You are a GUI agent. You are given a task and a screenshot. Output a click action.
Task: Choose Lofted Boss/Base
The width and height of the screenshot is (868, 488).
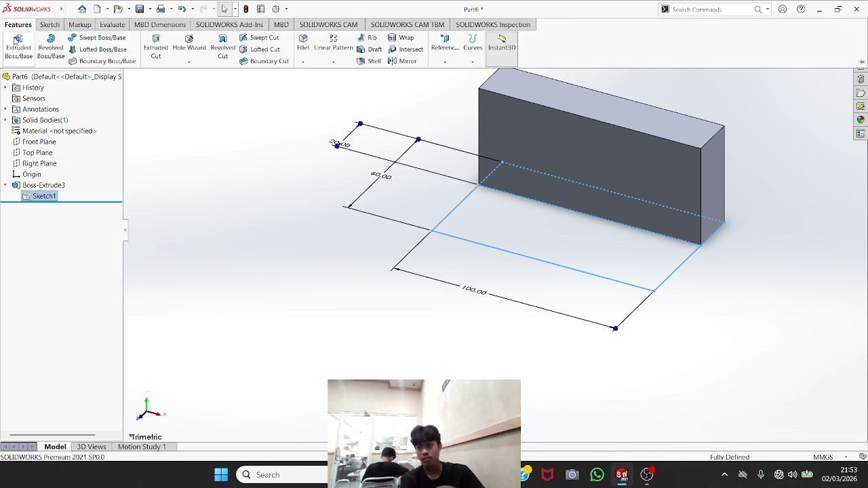pos(98,49)
